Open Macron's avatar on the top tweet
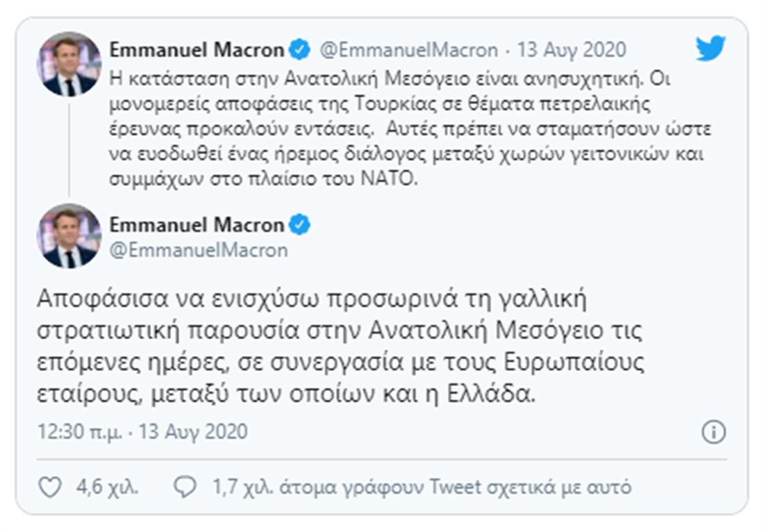This screenshot has width=764, height=532. click(x=69, y=64)
